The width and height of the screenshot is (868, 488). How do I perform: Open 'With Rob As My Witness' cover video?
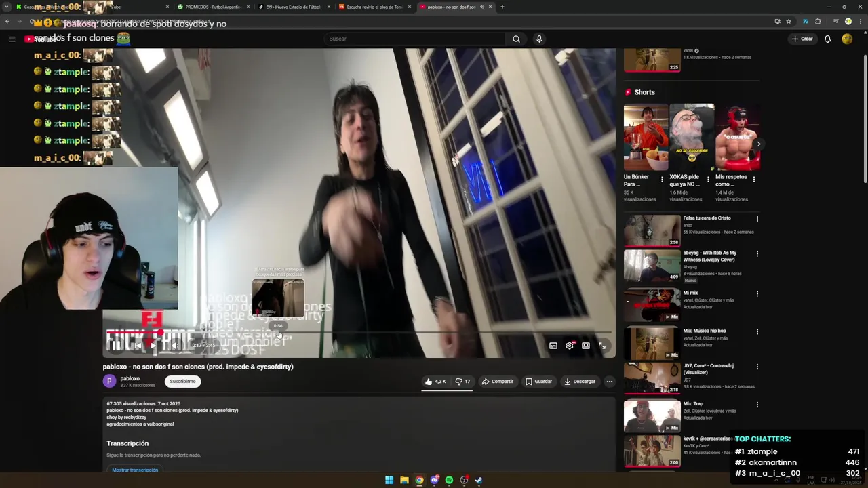tap(652, 266)
